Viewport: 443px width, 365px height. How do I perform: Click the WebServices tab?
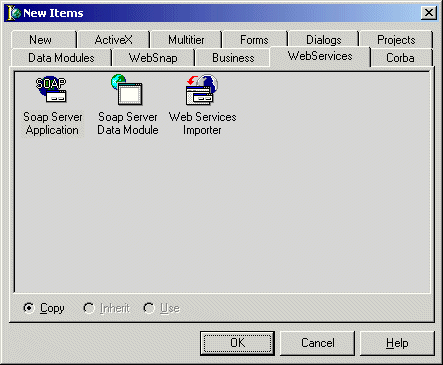point(320,56)
